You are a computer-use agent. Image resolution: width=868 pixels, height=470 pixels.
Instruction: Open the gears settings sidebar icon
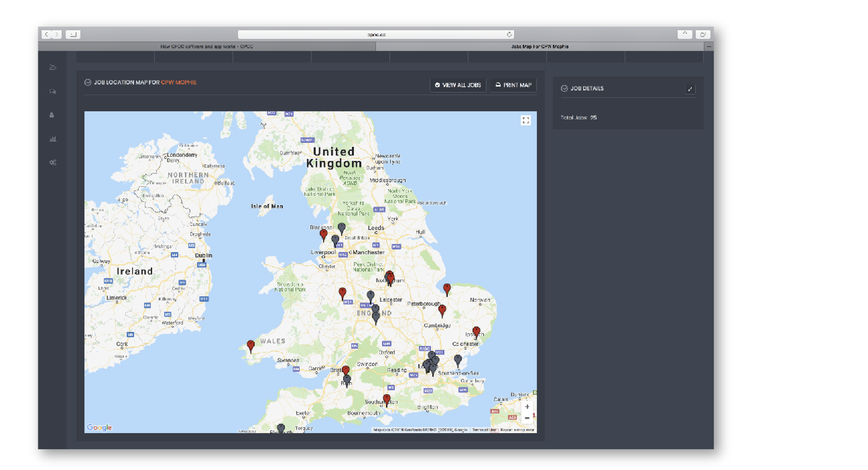[53, 163]
